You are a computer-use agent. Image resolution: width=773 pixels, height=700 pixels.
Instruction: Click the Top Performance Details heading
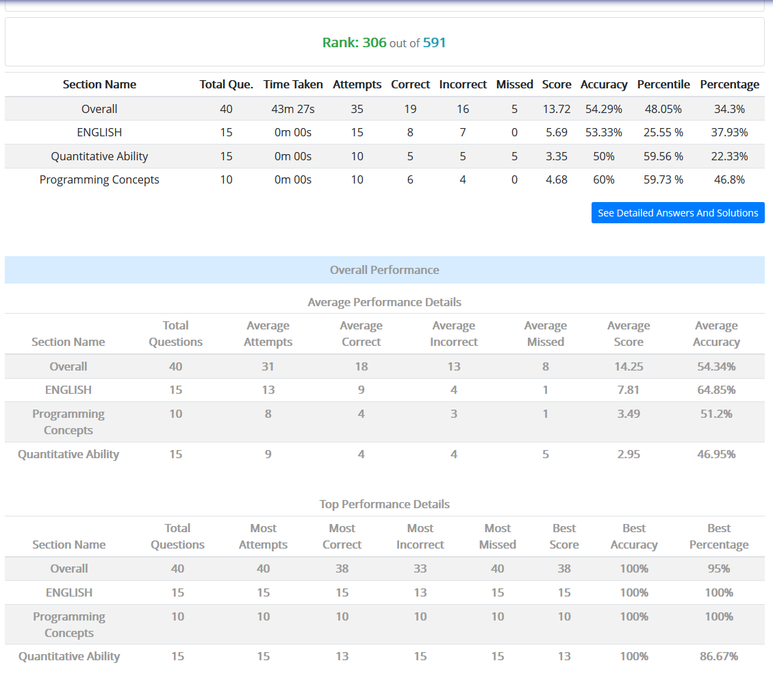384,504
